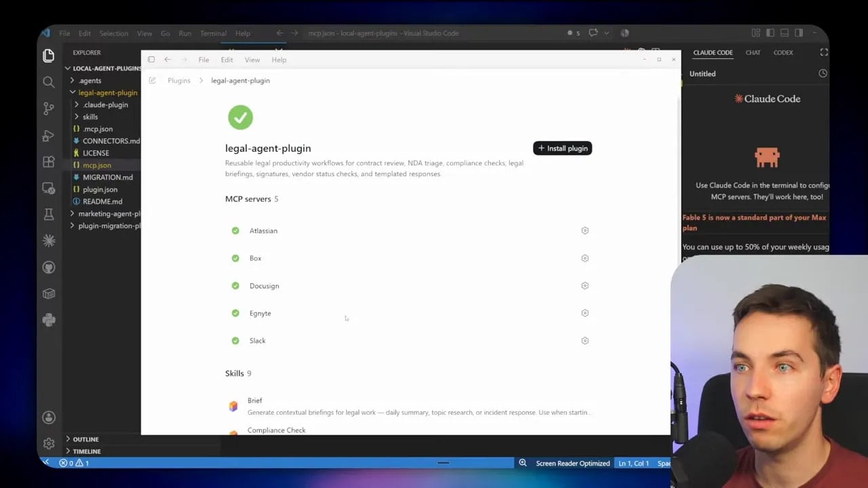
Task: Select the Slack MCP server row
Action: (x=410, y=340)
